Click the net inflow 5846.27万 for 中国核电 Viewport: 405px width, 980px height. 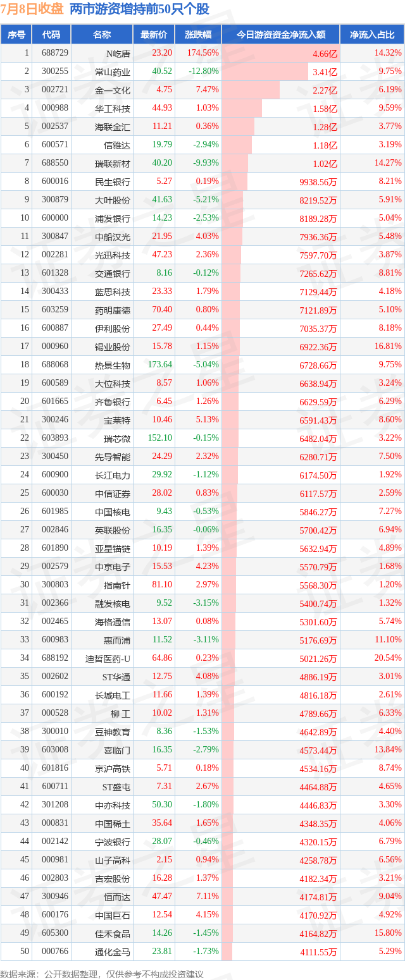tap(317, 512)
